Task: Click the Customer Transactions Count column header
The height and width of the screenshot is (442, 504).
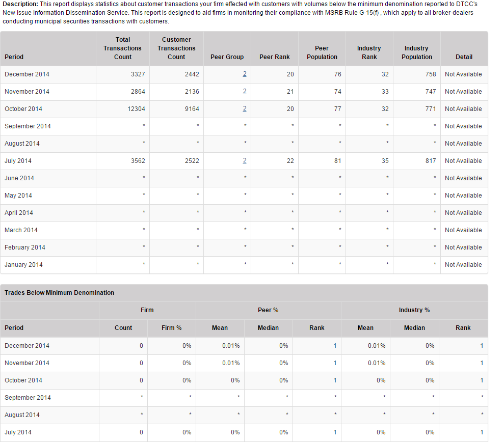Action: pyautogui.click(x=176, y=48)
